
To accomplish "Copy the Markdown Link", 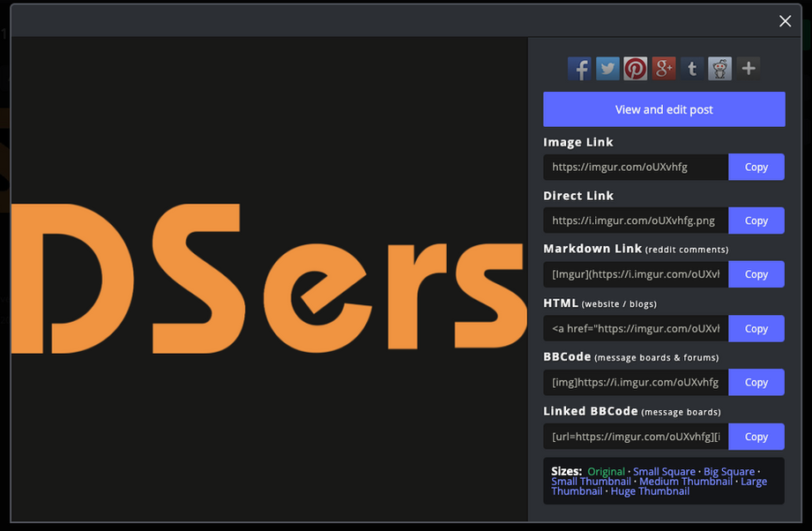I will (756, 274).
